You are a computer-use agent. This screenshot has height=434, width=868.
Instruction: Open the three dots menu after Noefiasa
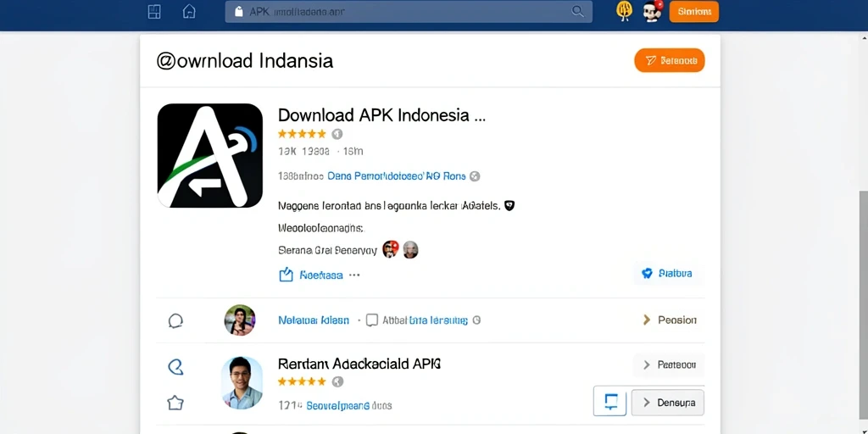pos(354,275)
